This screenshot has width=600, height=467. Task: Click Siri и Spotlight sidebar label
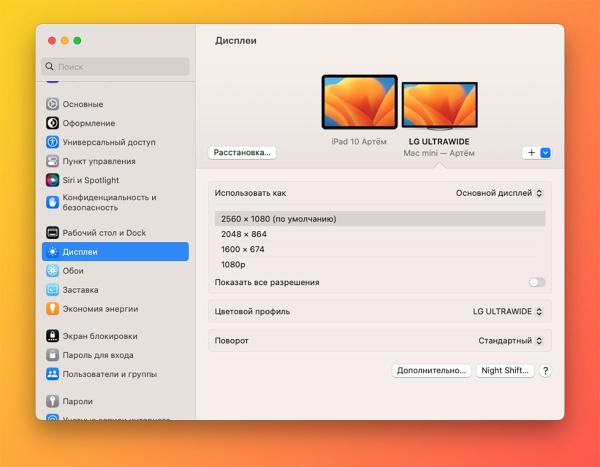pos(91,180)
